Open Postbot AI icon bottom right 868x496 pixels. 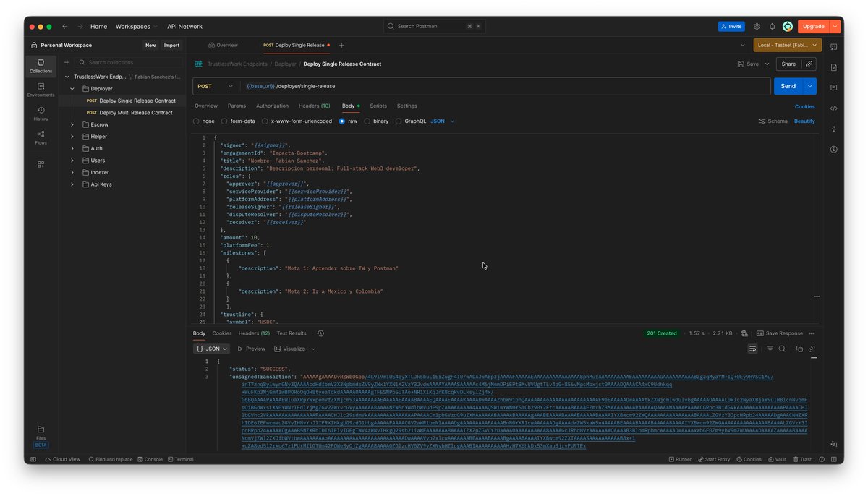click(833, 444)
